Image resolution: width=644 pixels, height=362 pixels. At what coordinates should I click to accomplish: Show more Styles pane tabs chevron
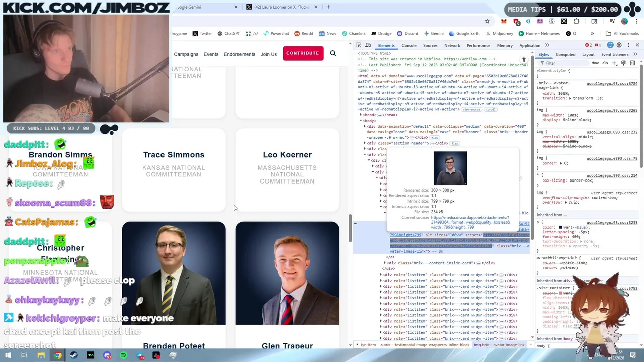click(634, 54)
